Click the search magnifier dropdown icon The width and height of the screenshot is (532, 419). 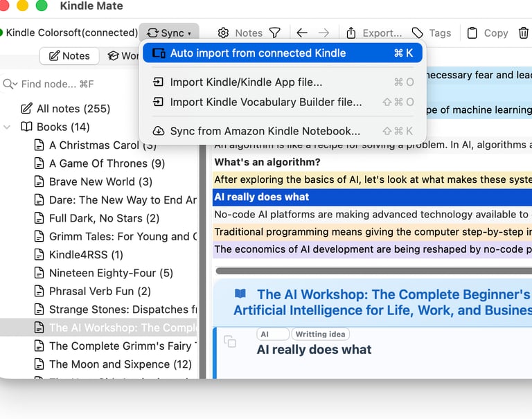click(10, 84)
